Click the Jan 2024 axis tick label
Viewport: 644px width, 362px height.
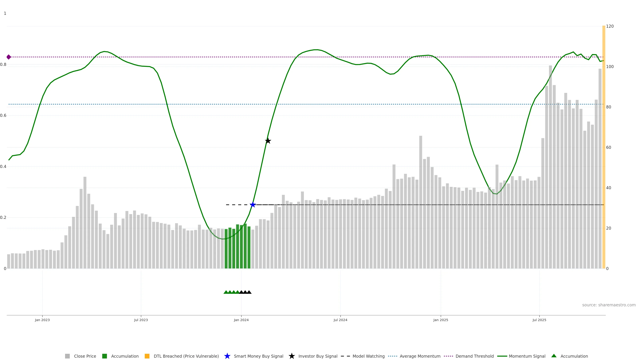[241, 320]
